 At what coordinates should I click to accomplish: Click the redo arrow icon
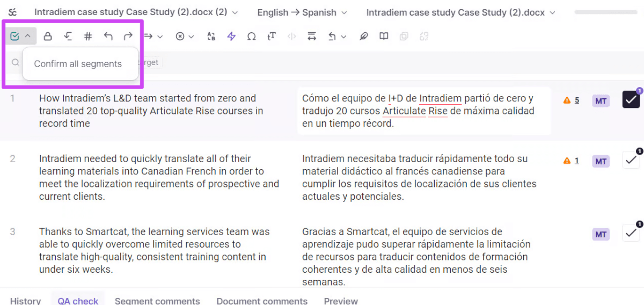[128, 37]
